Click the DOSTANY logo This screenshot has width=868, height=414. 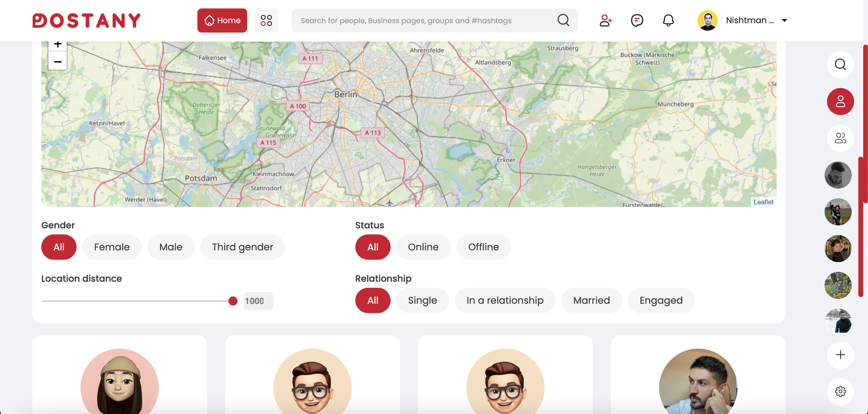[86, 20]
